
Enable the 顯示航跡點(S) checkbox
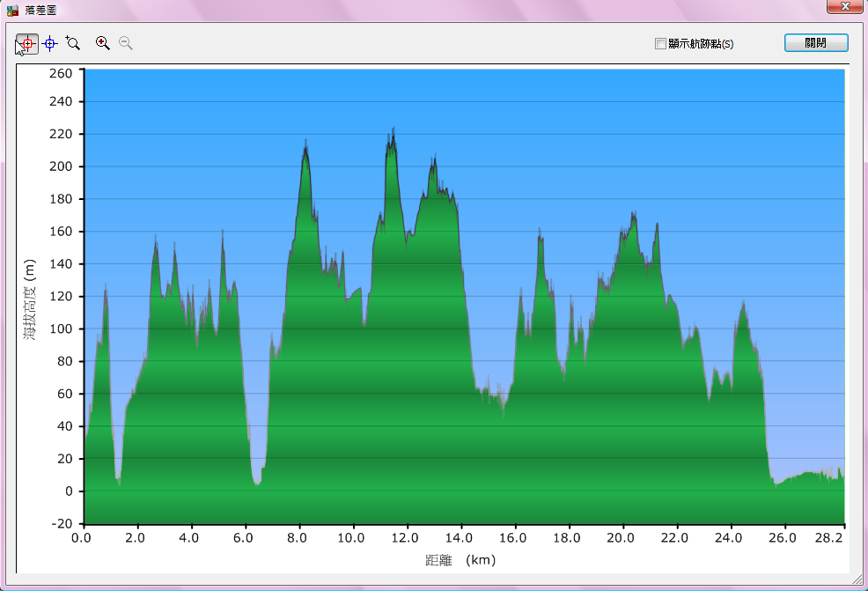pyautogui.click(x=660, y=44)
